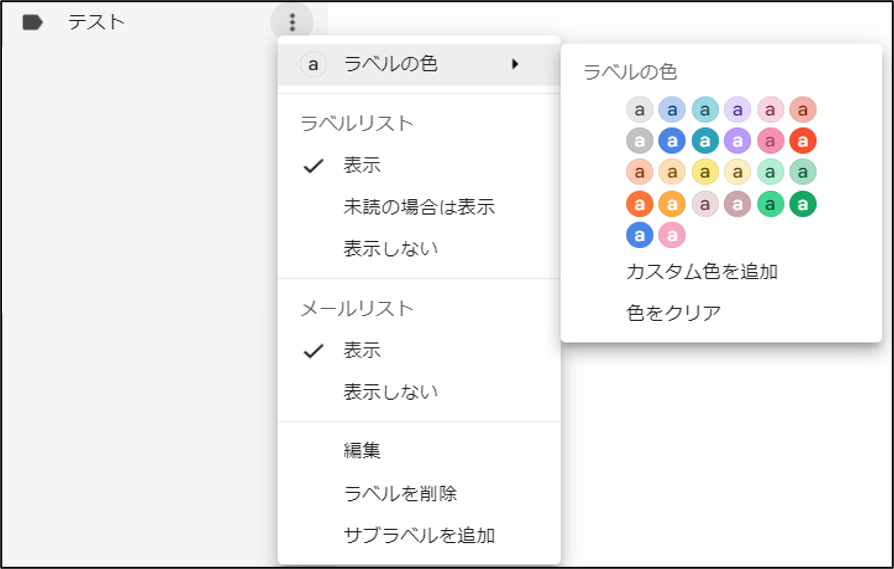Pick the light gray swatch in first row

coord(640,109)
